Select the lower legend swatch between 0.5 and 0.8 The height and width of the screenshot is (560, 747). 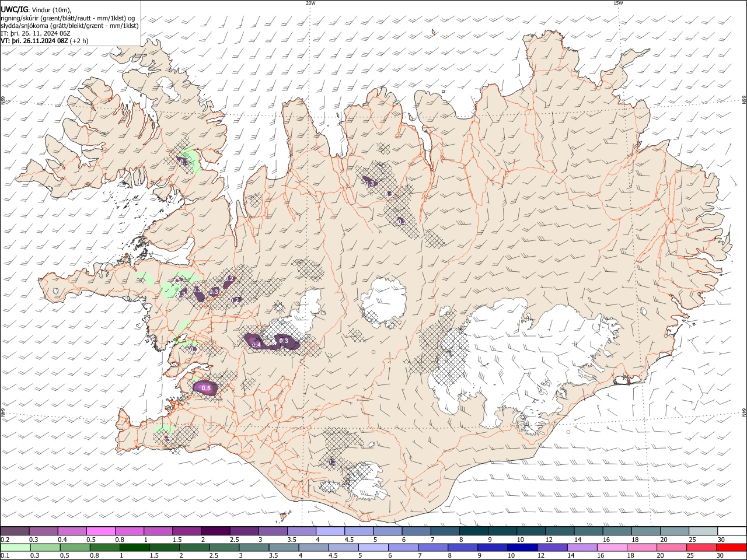75,547
